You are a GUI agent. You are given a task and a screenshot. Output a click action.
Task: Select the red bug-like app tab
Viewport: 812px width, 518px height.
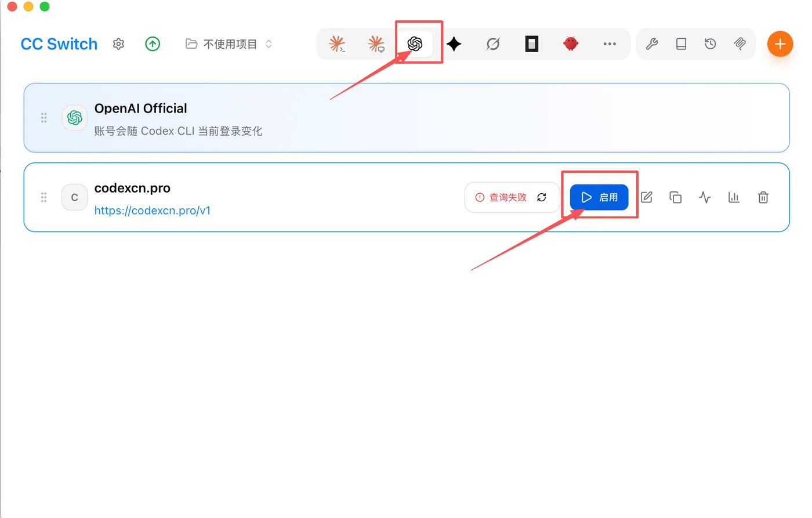(571, 44)
